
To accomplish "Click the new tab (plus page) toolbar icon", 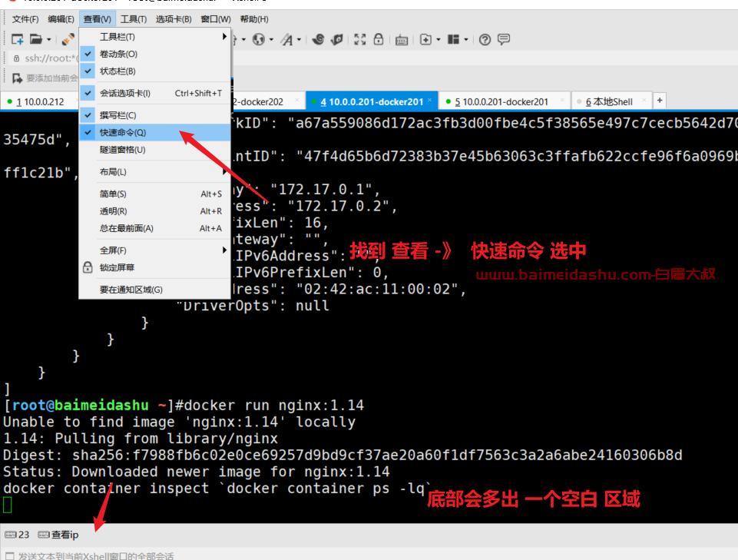I will point(425,40).
